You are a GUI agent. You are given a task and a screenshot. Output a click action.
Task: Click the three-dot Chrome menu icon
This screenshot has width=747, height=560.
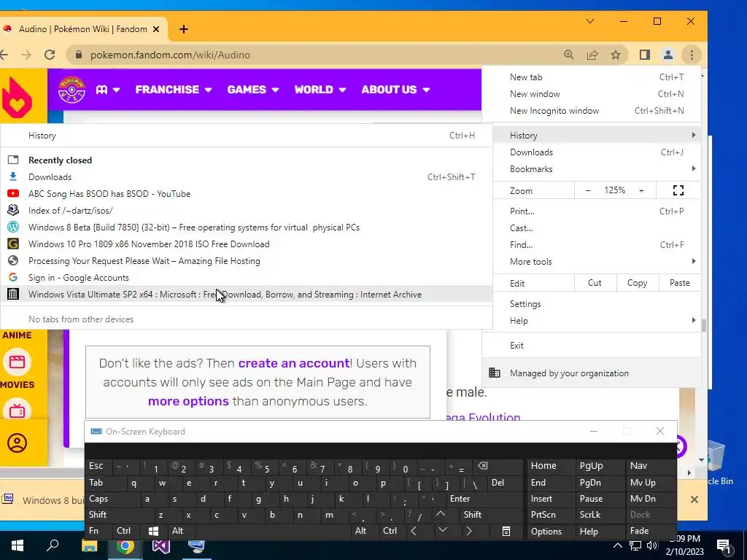click(692, 55)
